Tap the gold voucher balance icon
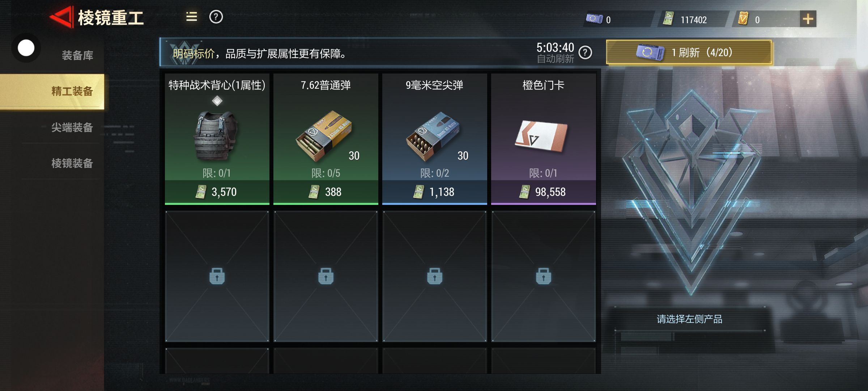The width and height of the screenshot is (868, 391). click(x=743, y=18)
